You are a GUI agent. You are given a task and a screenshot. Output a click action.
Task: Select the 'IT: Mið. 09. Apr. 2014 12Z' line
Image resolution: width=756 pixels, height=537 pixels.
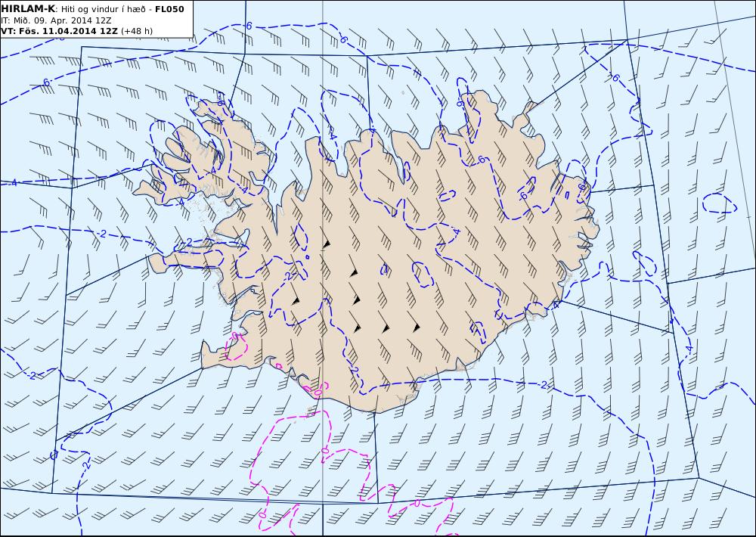[56, 20]
